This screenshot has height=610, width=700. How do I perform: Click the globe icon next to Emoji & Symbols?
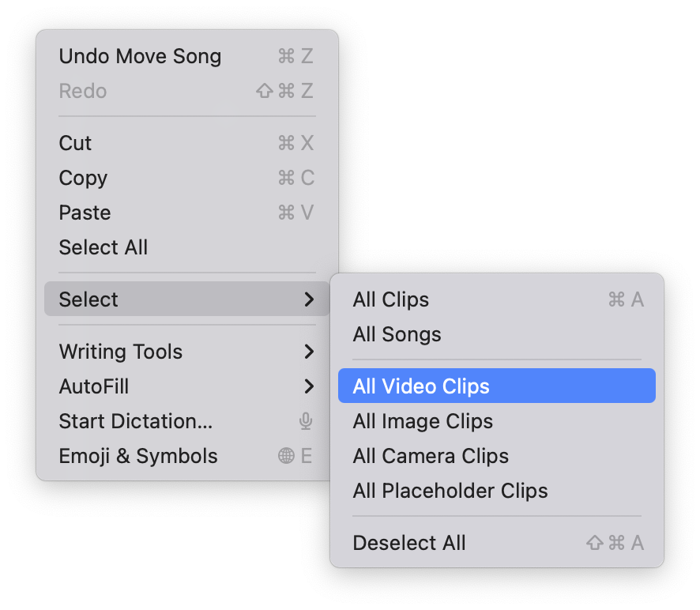(285, 456)
